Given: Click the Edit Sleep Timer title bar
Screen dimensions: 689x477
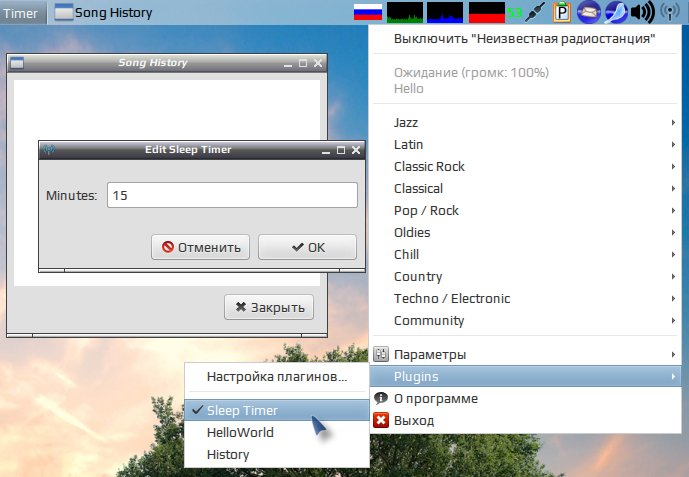Looking at the screenshot, I should pyautogui.click(x=188, y=150).
